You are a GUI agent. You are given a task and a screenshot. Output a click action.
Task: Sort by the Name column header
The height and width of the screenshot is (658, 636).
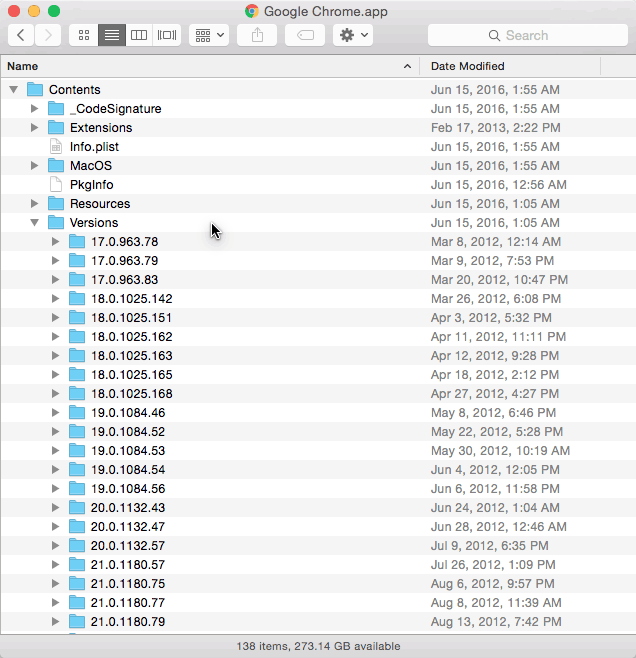(210, 66)
